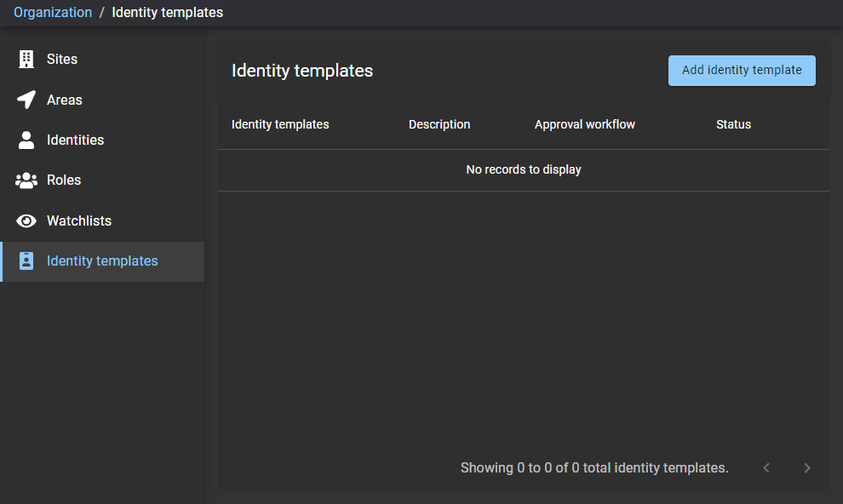Navigate to the Roles label

pyautogui.click(x=64, y=180)
